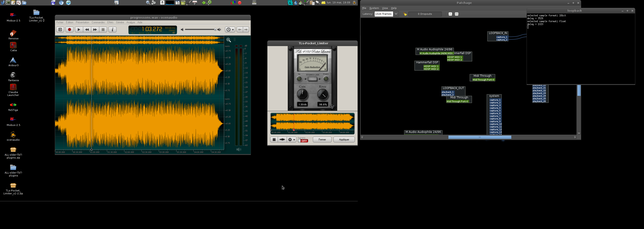Click the waveform preview icon in limiter
The width and height of the screenshot is (644, 229).
coord(282,140)
